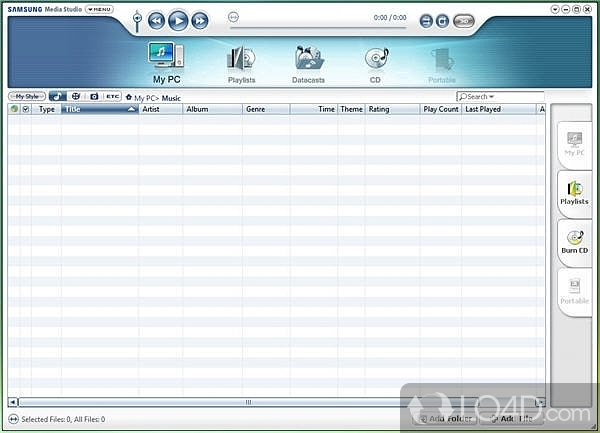Show photo files filter icon

point(94,97)
